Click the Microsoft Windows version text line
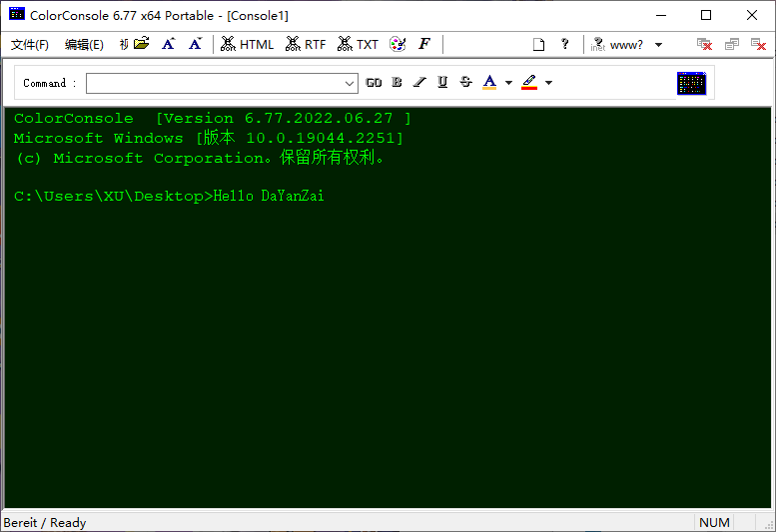This screenshot has height=532, width=776. click(209, 138)
